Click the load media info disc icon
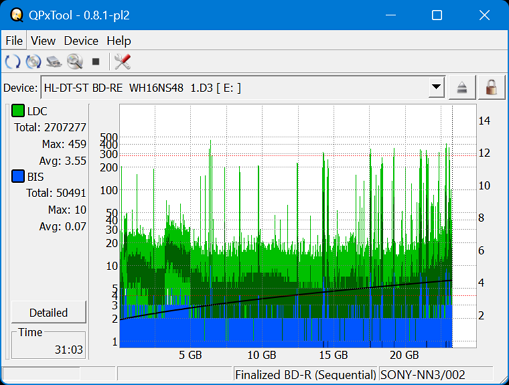The image size is (509, 385). coord(33,62)
